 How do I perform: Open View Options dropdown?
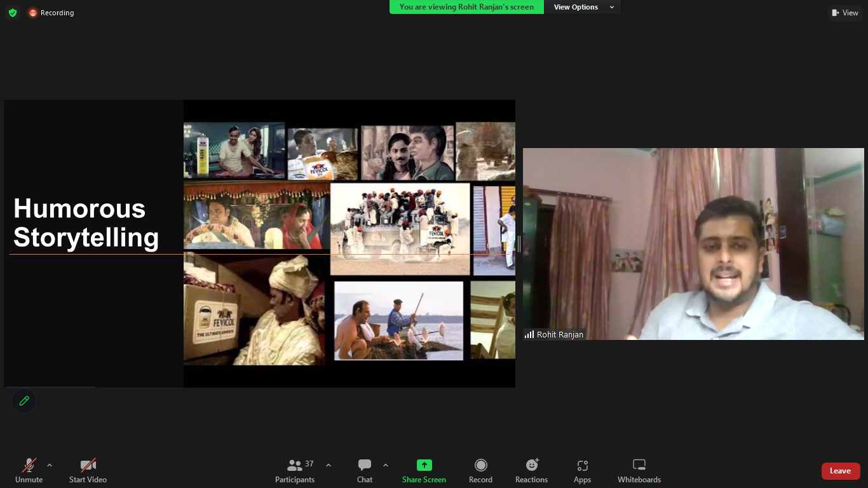(x=583, y=7)
